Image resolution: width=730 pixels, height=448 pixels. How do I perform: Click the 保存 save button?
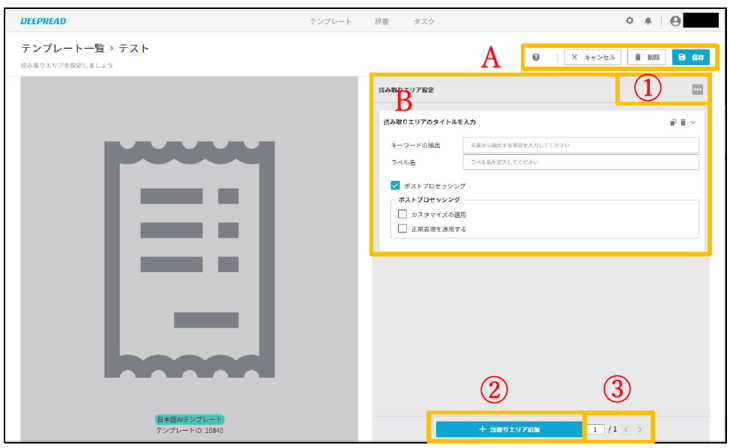pyautogui.click(x=692, y=58)
